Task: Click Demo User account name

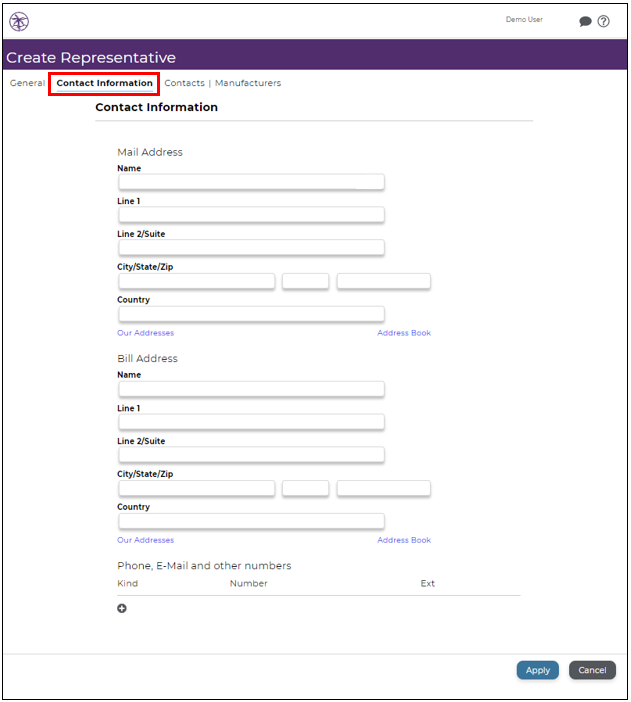Action: coord(524,19)
